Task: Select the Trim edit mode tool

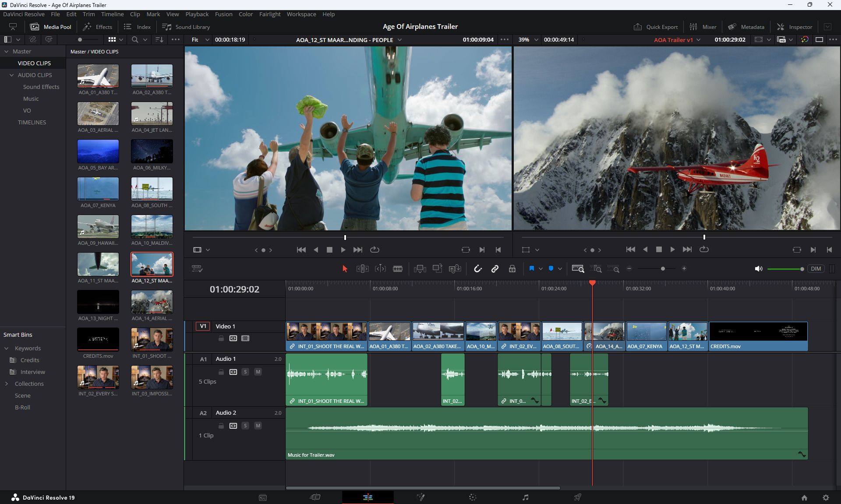Action: tap(362, 269)
